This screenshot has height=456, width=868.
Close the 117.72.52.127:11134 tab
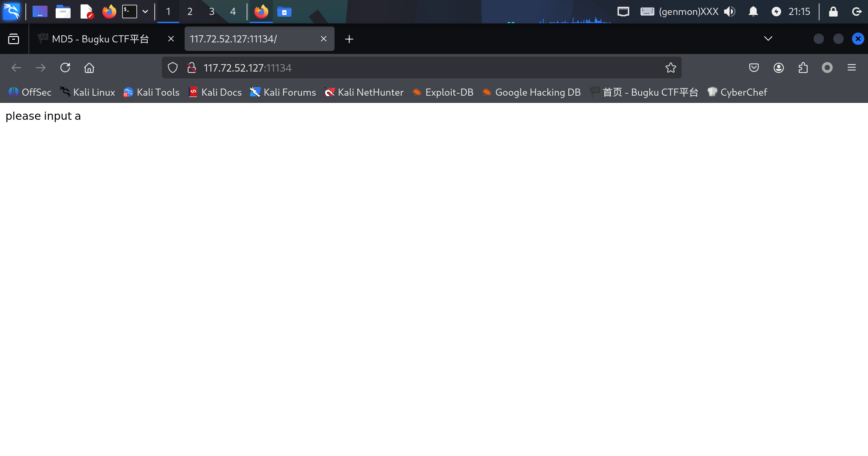click(324, 39)
